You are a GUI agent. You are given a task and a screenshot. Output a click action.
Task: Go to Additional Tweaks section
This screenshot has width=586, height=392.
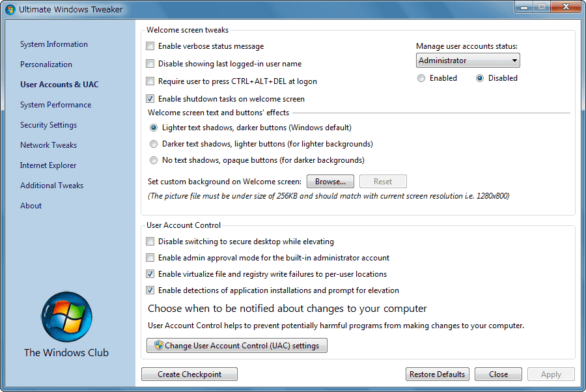click(x=51, y=186)
